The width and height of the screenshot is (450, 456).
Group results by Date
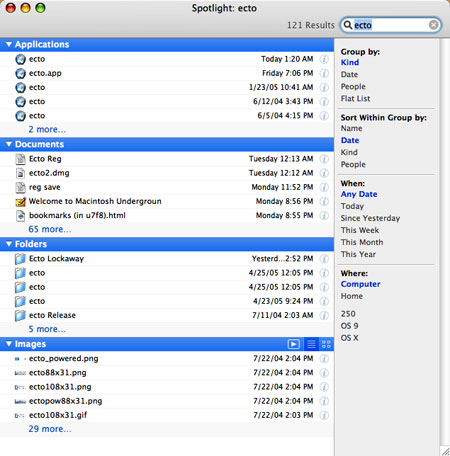pyautogui.click(x=349, y=74)
